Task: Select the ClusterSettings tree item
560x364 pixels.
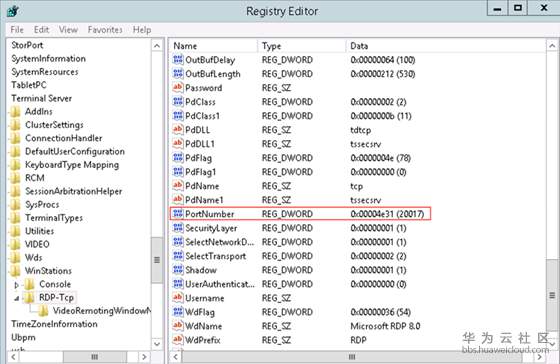Action: pyautogui.click(x=54, y=125)
